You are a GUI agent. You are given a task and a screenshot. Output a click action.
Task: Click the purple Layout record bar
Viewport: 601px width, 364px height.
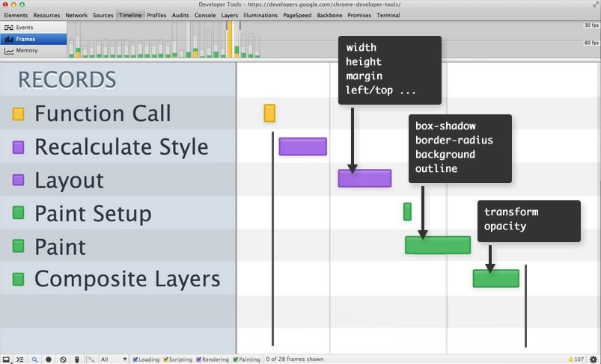coord(364,179)
